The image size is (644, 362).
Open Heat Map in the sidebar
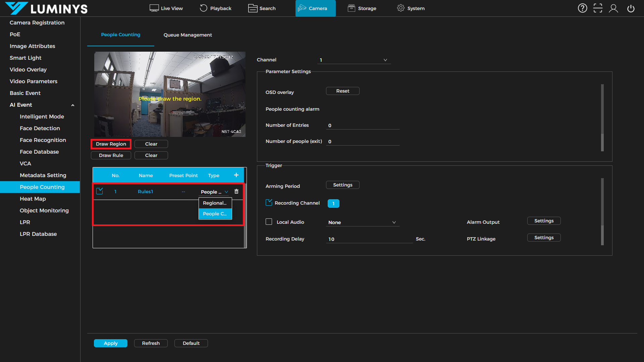pyautogui.click(x=33, y=199)
